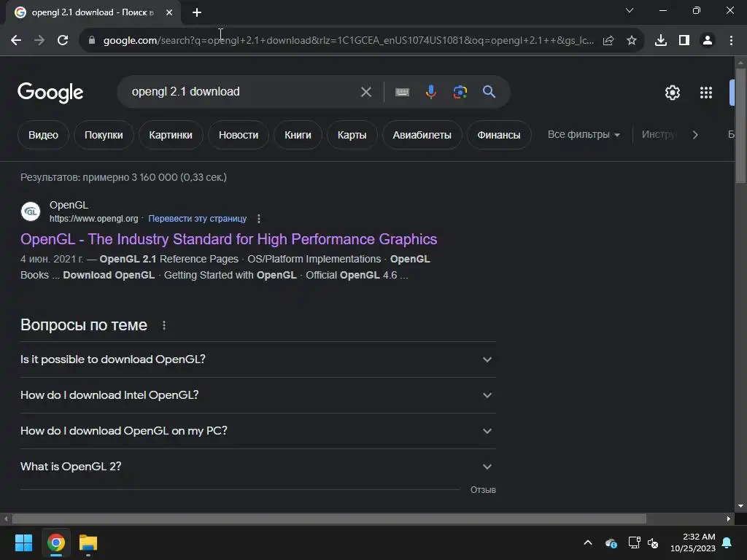This screenshot has width=747, height=560.
Task: Share this page using the share icon
Action: pyautogui.click(x=608, y=41)
